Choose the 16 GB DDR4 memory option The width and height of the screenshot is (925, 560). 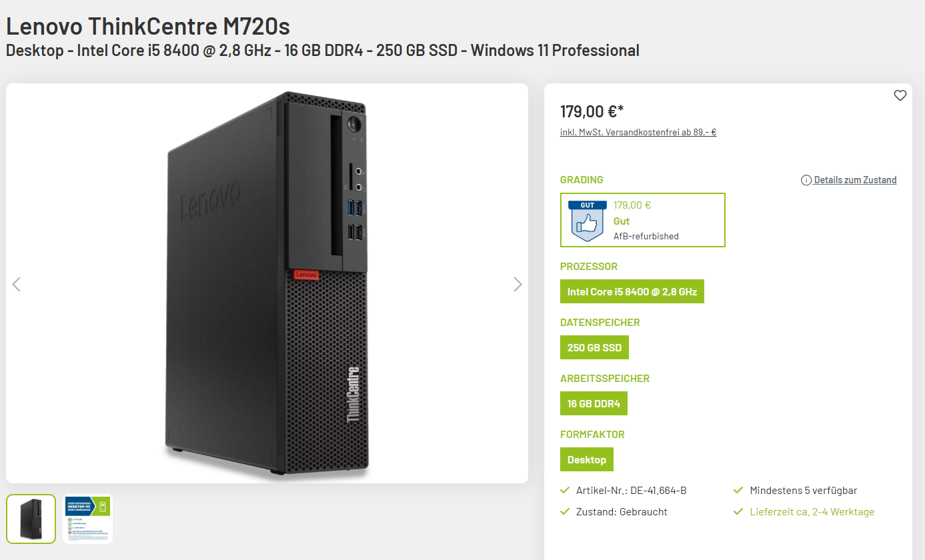pyautogui.click(x=594, y=403)
